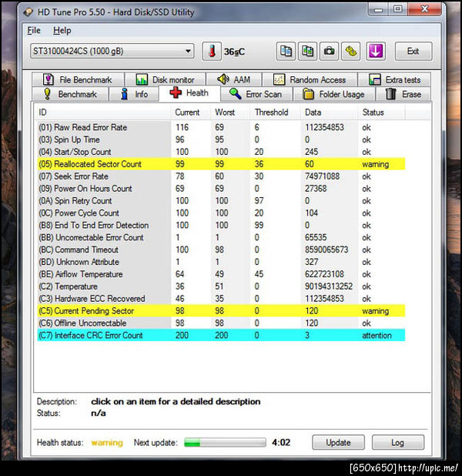Viewport: 462px width, 476px height.
Task: Click the data value 27368
Action: click(316, 189)
